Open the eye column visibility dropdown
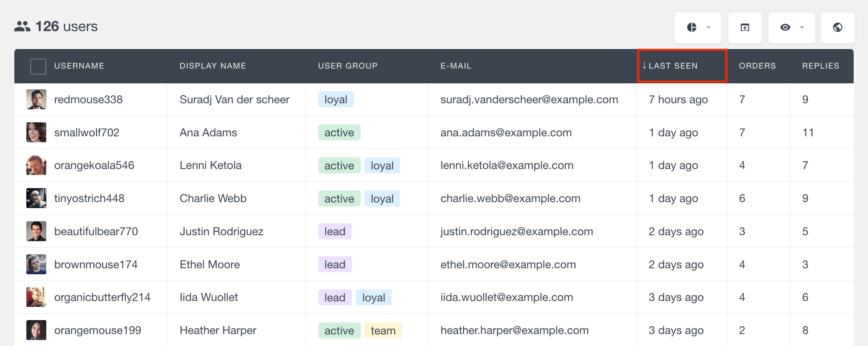The width and height of the screenshot is (868, 346). tap(791, 28)
